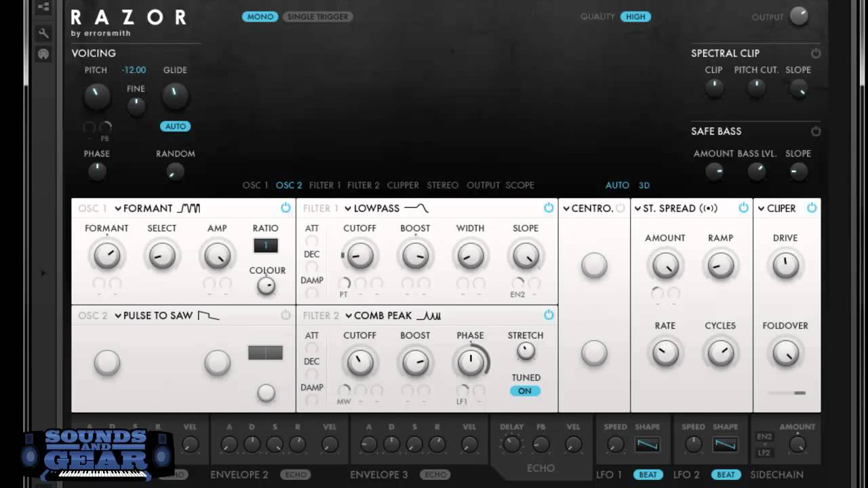868x488 pixels.
Task: Click the Drive knob in Cliper
Action: [785, 265]
